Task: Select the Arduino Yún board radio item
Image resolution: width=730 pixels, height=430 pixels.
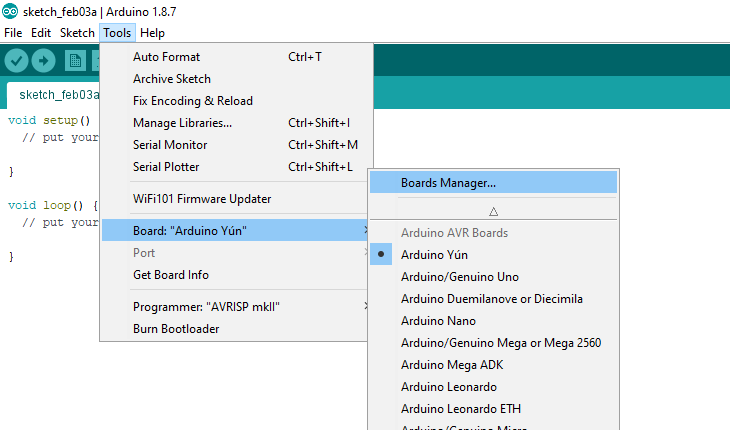Action: point(493,255)
